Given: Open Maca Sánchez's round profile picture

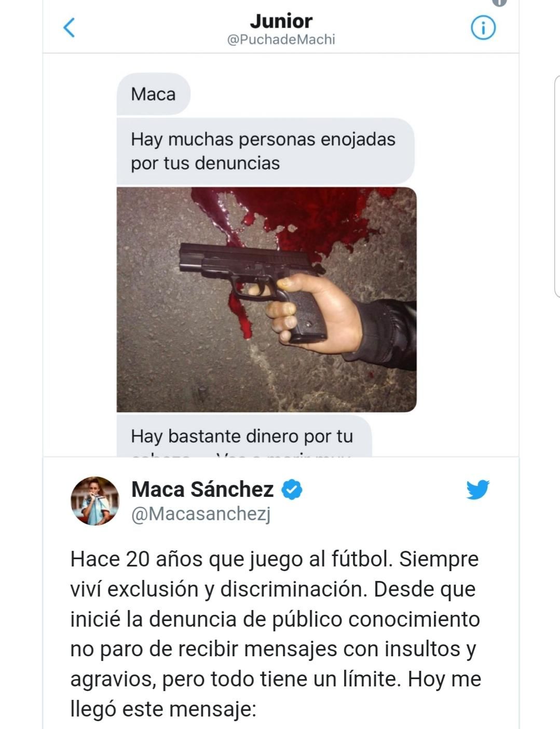Looking at the screenshot, I should point(94,501).
